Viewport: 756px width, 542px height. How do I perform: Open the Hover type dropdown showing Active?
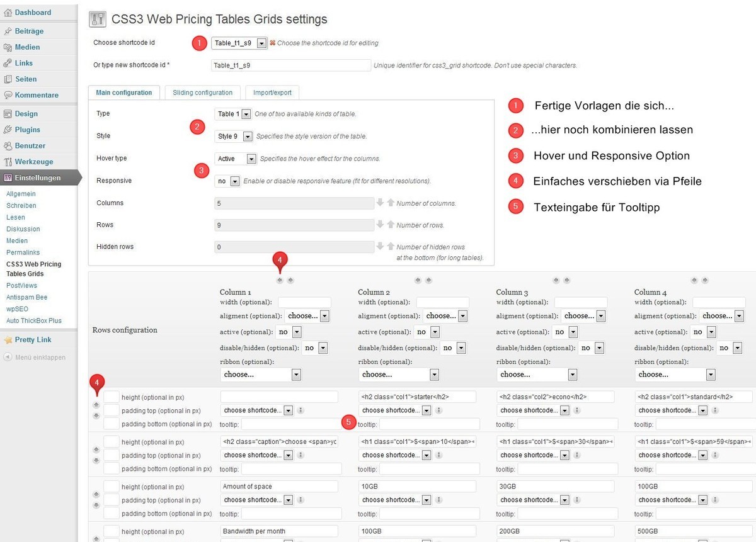[x=236, y=159]
